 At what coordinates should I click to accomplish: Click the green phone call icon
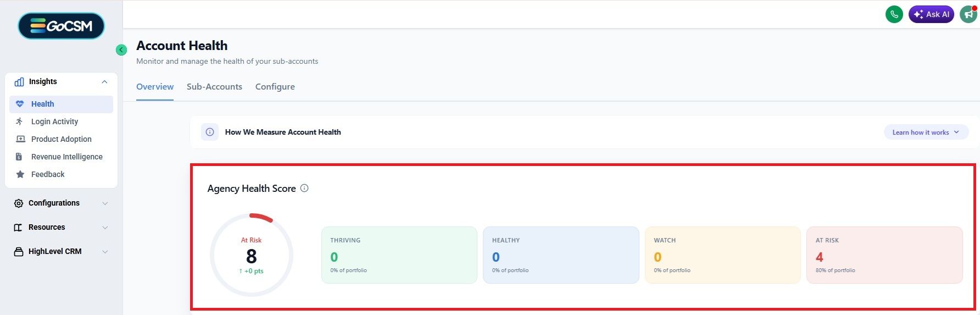pos(894,14)
